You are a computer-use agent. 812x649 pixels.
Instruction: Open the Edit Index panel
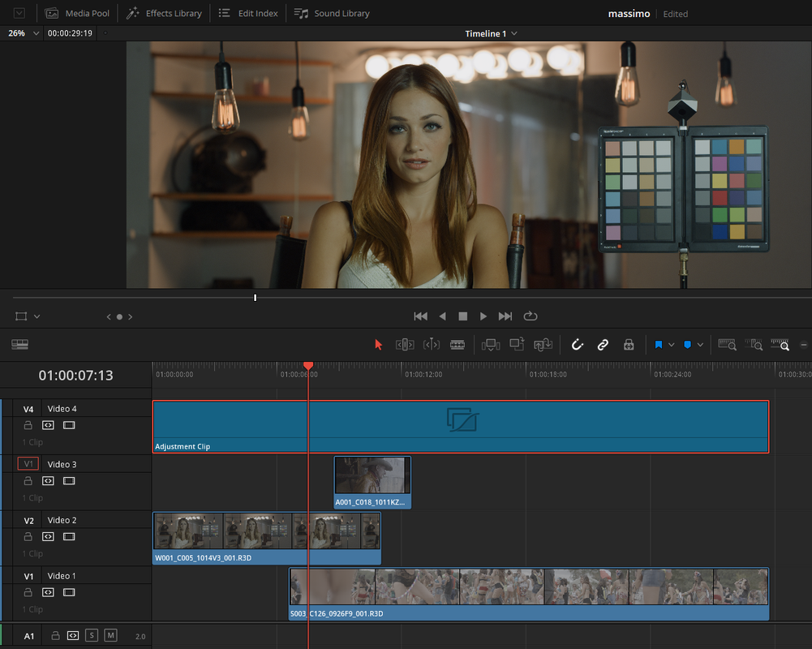click(x=248, y=14)
